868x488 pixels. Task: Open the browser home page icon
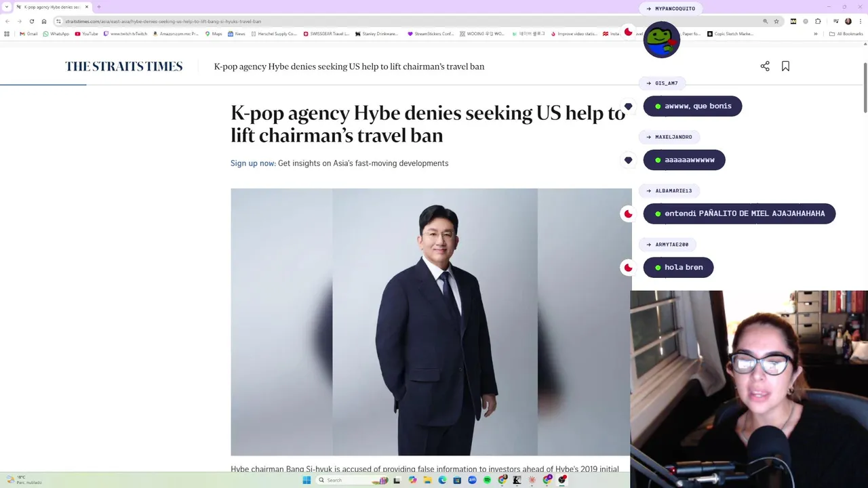(x=44, y=21)
